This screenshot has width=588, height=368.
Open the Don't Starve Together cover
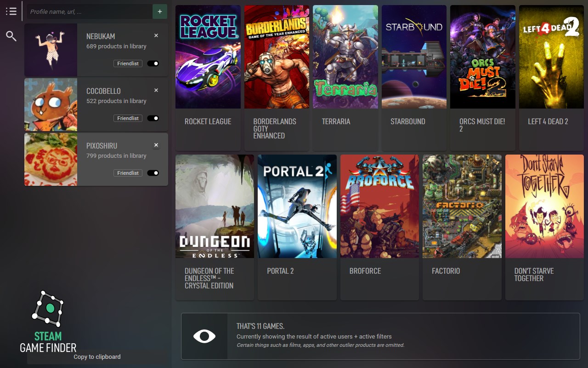pyautogui.click(x=545, y=206)
